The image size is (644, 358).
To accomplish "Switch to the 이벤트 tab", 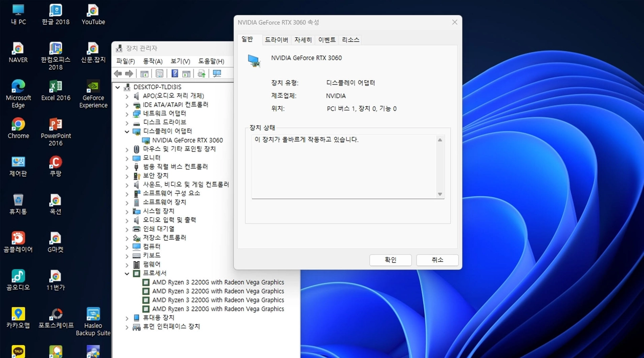I will (327, 40).
